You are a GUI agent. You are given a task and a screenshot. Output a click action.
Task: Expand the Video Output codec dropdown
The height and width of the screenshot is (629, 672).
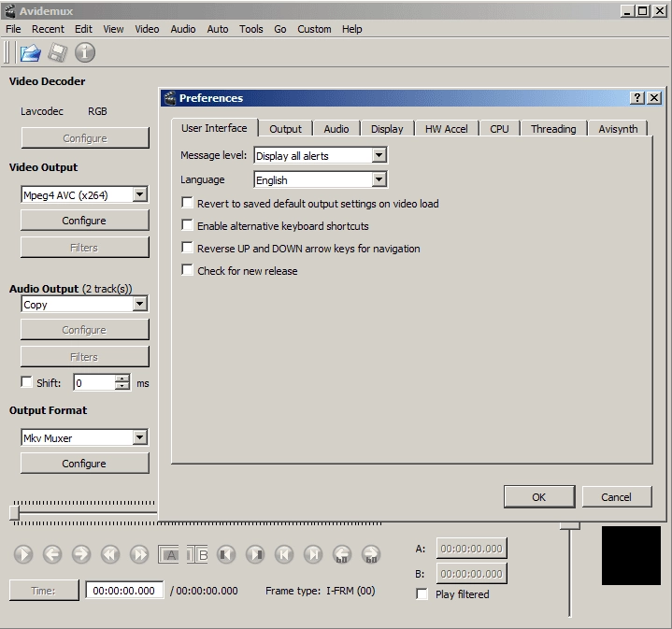(84, 195)
